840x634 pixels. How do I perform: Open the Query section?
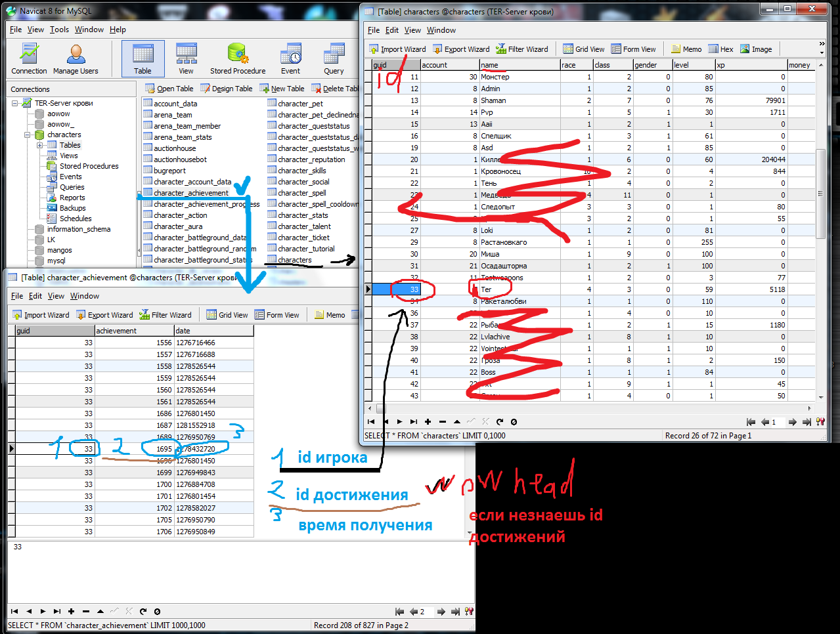(334, 59)
